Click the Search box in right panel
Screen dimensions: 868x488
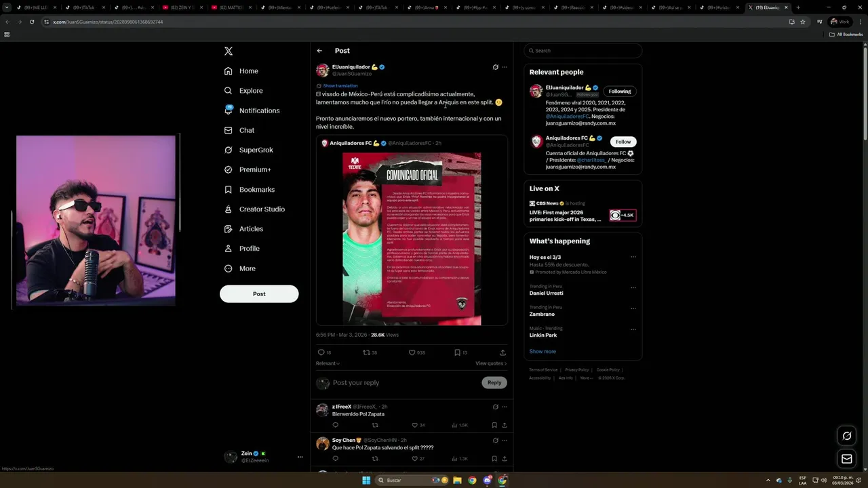tap(583, 51)
